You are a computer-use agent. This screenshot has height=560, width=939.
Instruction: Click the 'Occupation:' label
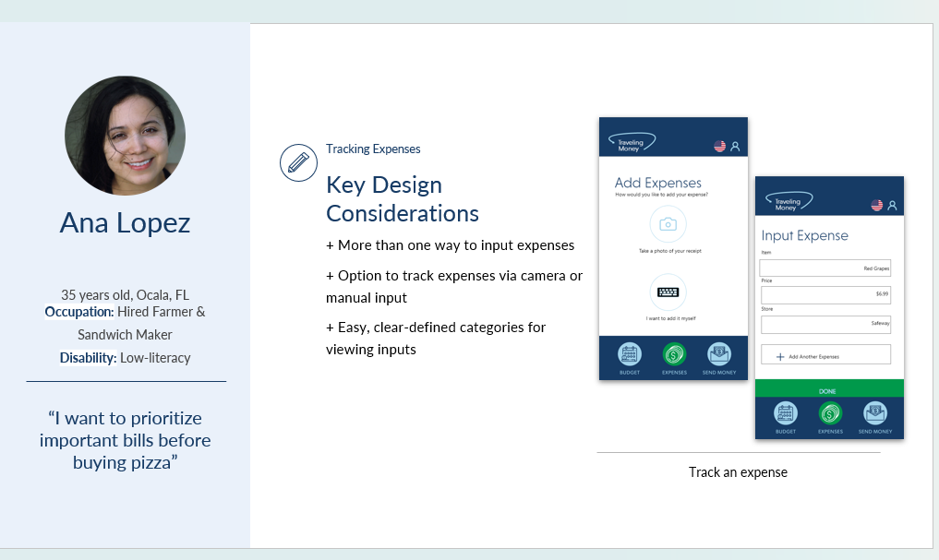click(x=79, y=312)
